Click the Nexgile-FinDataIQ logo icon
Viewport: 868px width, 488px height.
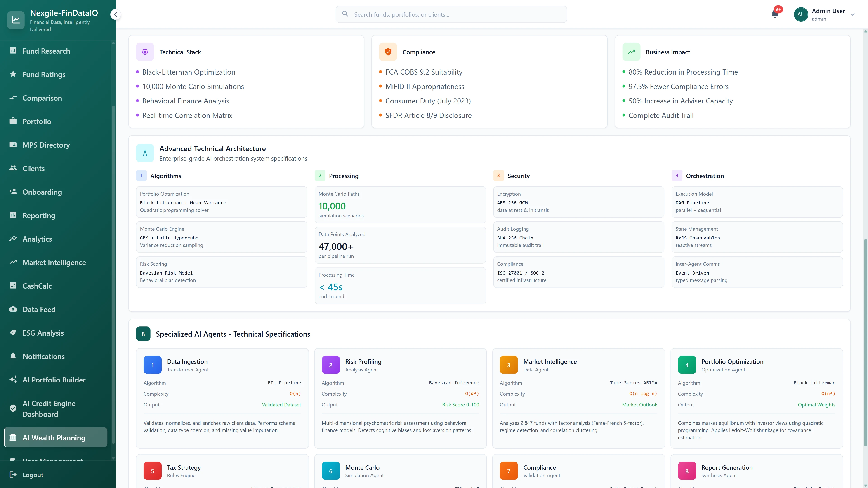tap(16, 20)
